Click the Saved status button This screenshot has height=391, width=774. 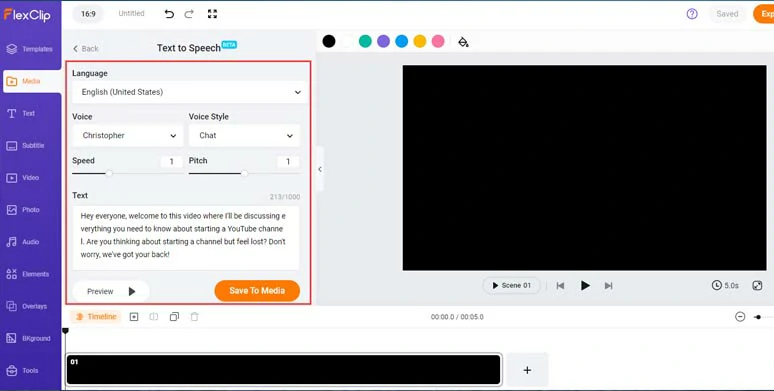(727, 14)
